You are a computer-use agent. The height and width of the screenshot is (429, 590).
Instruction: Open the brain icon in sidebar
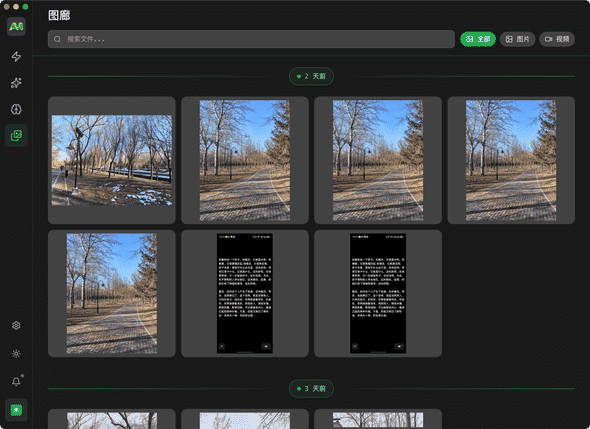[x=16, y=109]
